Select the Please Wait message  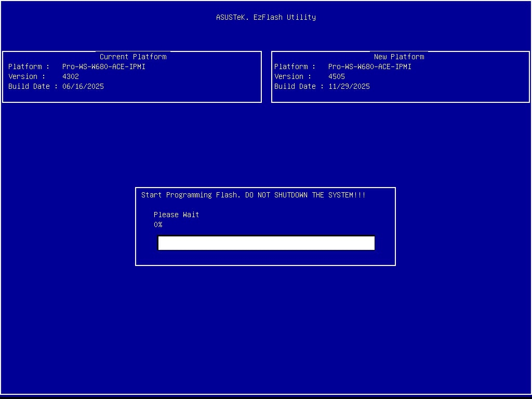176,215
